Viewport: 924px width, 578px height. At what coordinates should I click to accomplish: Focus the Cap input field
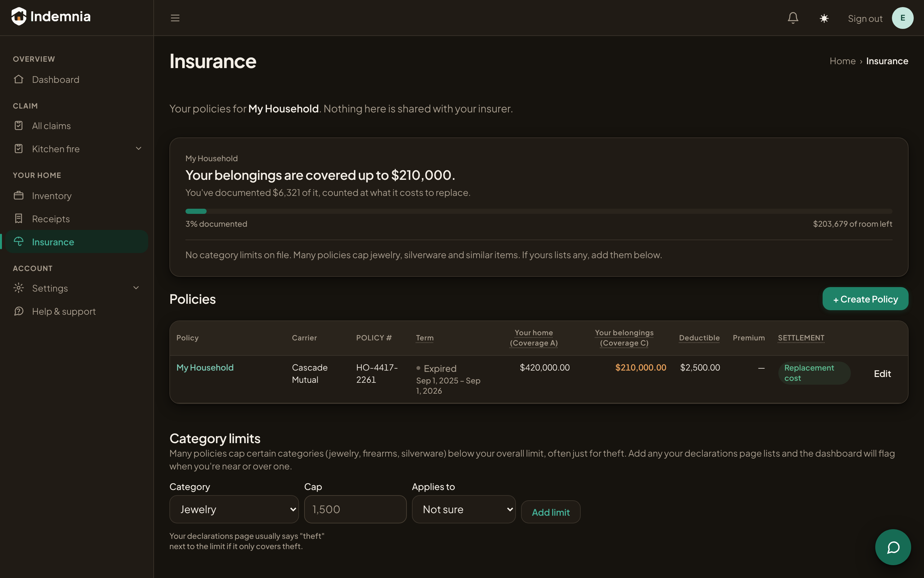coord(355,509)
